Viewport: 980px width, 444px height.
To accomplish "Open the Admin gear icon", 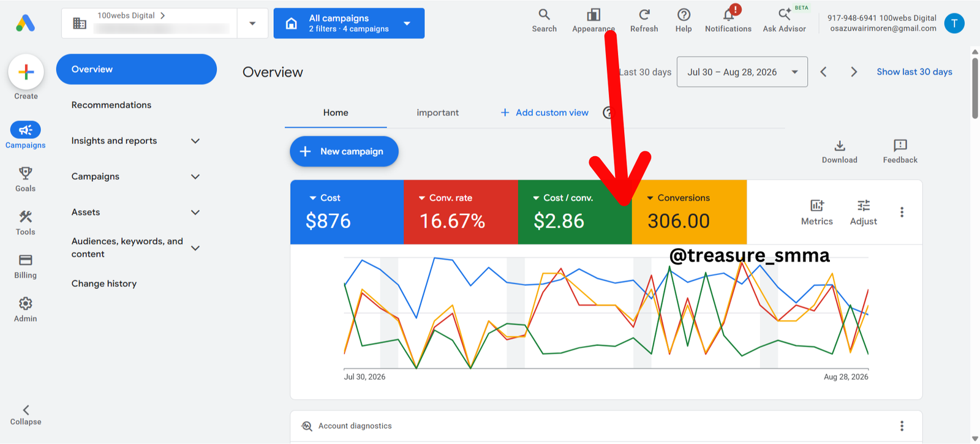I will pos(25,304).
